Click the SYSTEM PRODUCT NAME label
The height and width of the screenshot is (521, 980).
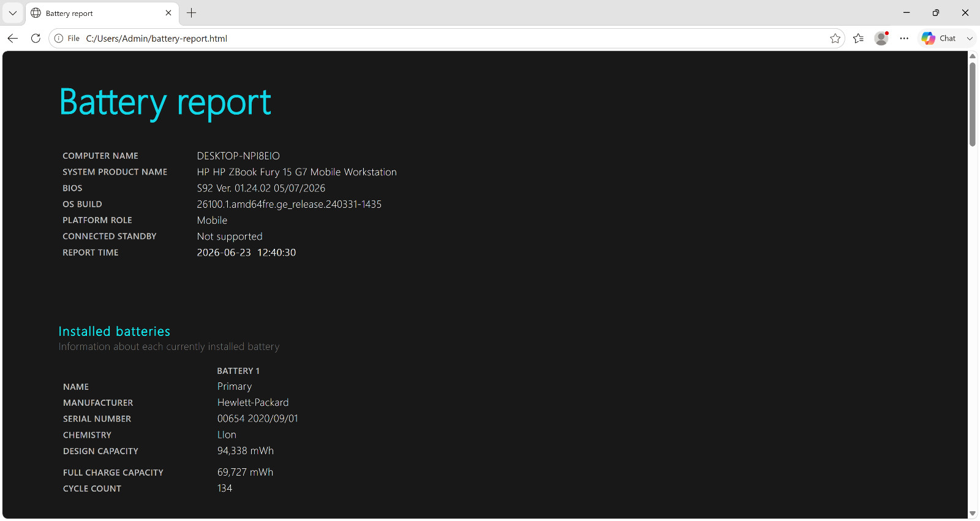[x=115, y=172]
